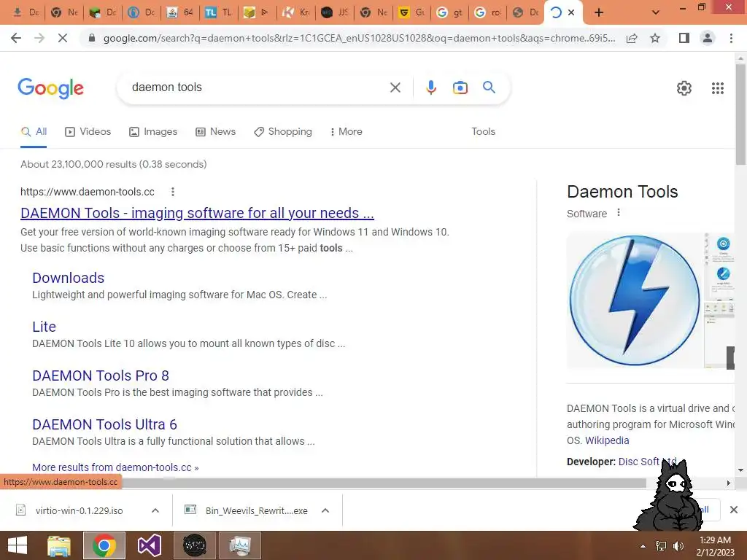Open the search Tools options
747x560 pixels.
pyautogui.click(x=483, y=132)
